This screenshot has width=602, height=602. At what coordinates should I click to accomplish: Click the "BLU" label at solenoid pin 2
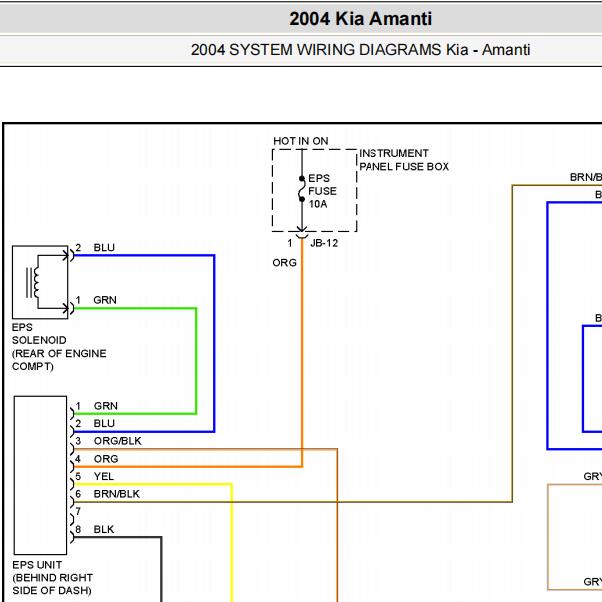coord(104,248)
